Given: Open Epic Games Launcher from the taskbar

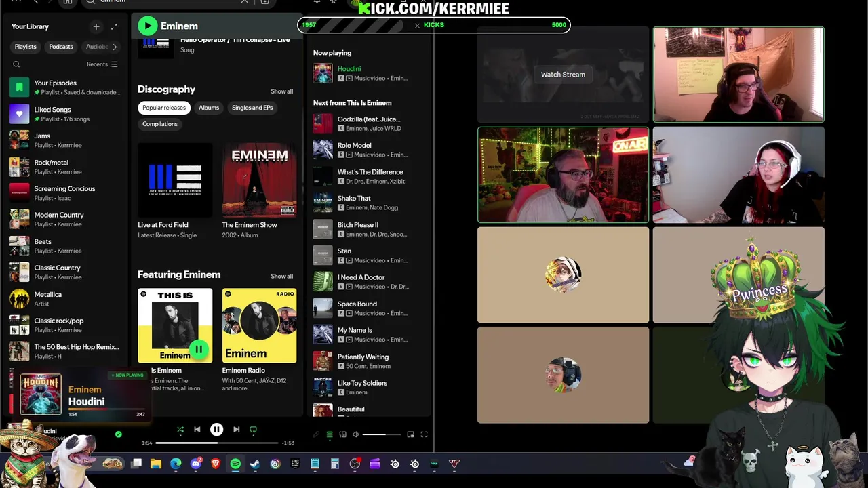Looking at the screenshot, I should coord(295,464).
